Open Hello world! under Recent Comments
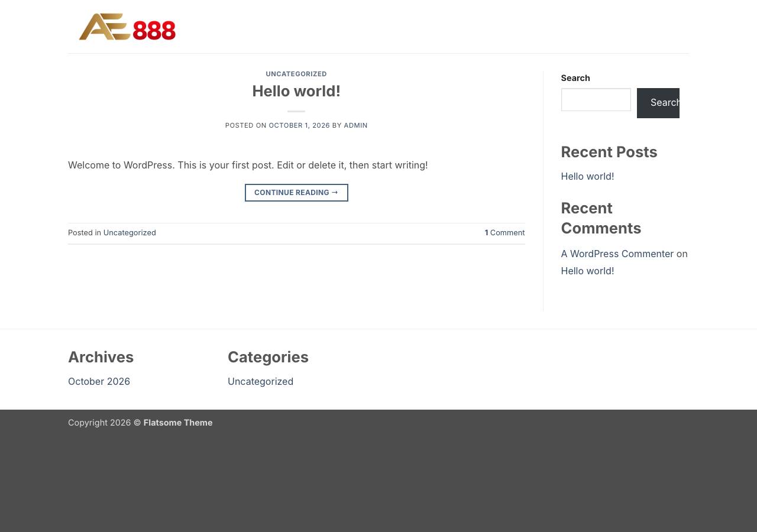Image resolution: width=757 pixels, height=532 pixels. (x=587, y=271)
